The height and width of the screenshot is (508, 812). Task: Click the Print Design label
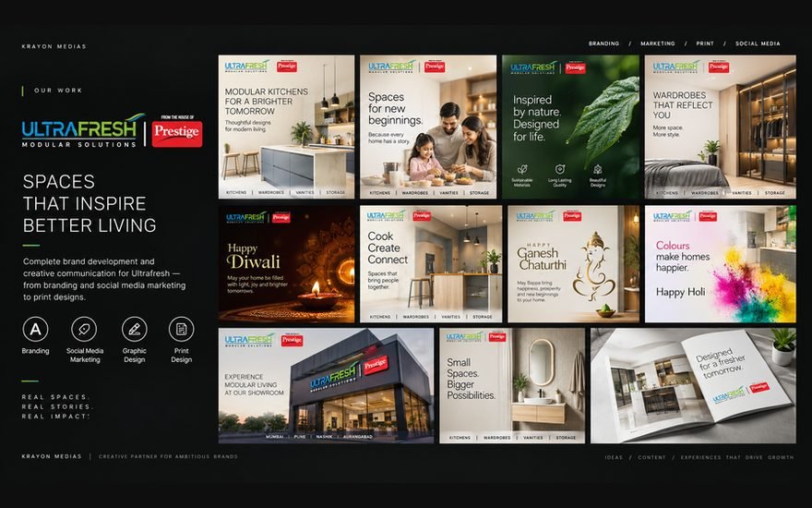181,355
